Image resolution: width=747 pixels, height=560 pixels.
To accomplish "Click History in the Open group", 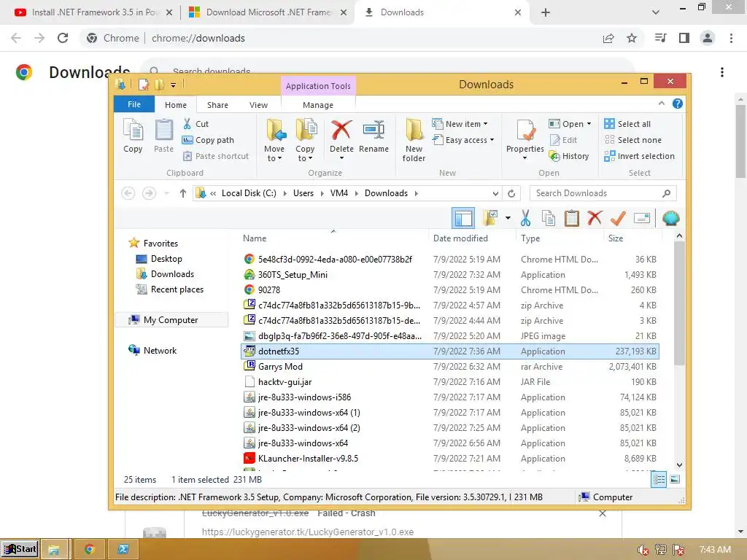I will click(569, 156).
